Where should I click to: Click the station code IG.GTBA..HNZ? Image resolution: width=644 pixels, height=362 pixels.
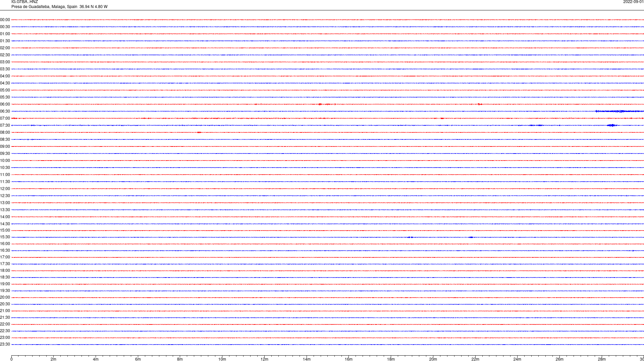pos(24,2)
